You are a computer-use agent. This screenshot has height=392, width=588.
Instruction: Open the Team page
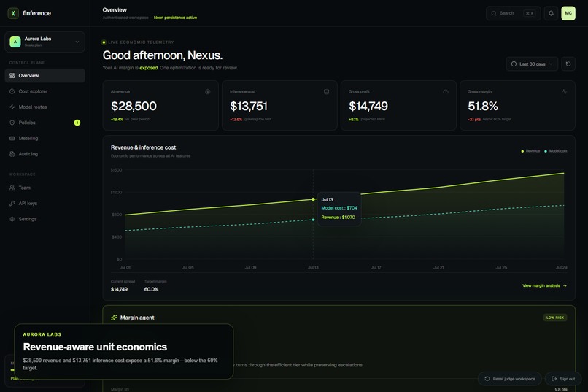click(x=45, y=188)
